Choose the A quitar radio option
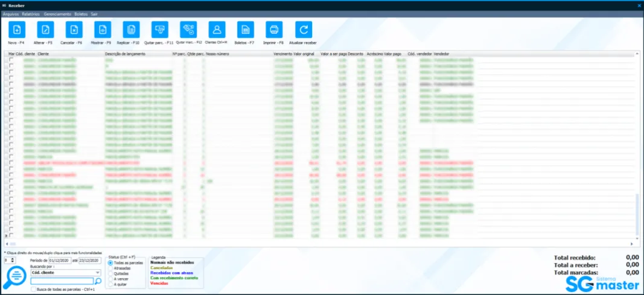This screenshot has width=644, height=295. pos(110,284)
